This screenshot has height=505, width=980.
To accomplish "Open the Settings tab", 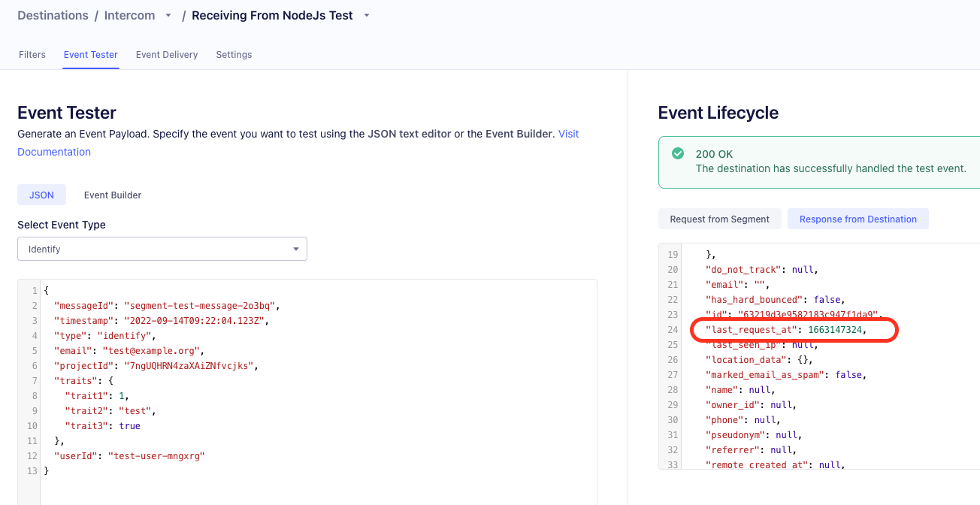I will point(233,54).
